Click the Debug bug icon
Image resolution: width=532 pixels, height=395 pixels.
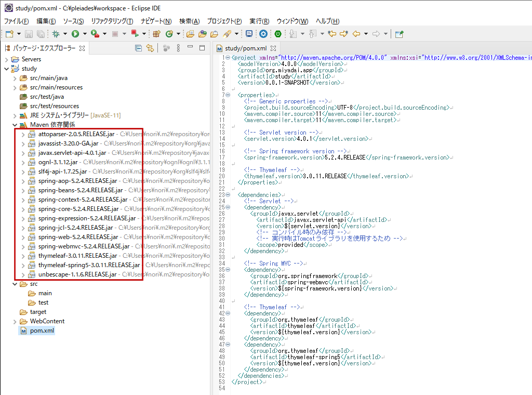[x=56, y=34]
